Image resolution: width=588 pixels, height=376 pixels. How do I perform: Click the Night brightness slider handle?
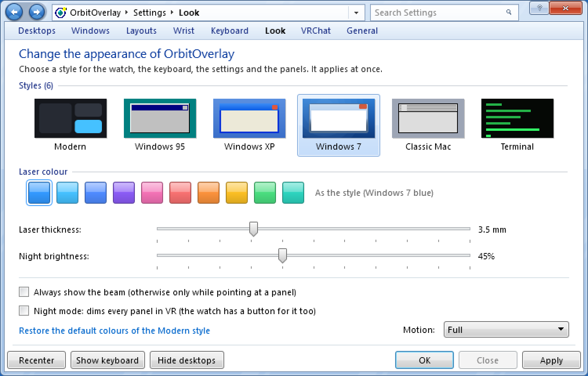(x=282, y=255)
